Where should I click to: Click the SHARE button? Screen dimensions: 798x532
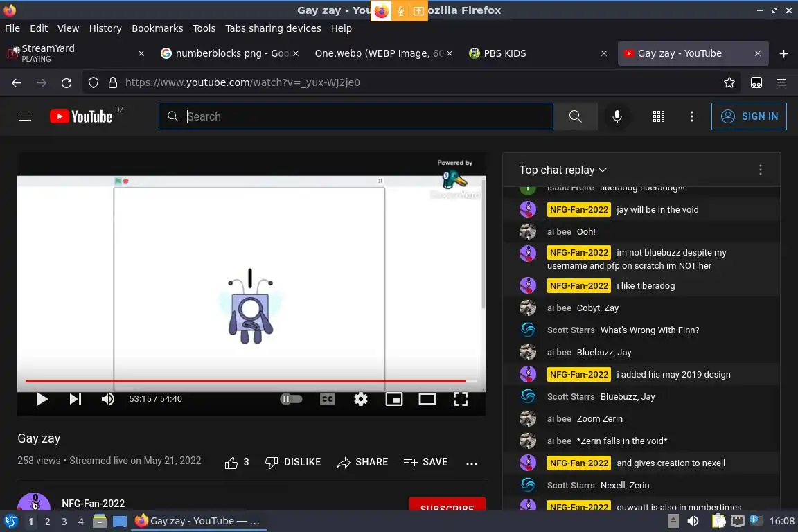[362, 462]
